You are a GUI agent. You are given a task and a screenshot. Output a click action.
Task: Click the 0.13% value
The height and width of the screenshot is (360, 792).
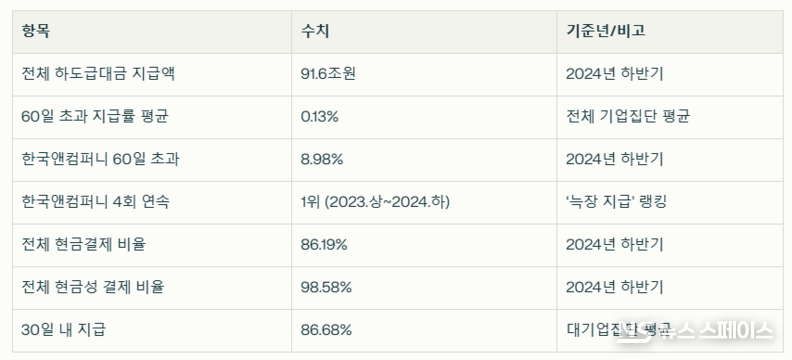coord(319,117)
